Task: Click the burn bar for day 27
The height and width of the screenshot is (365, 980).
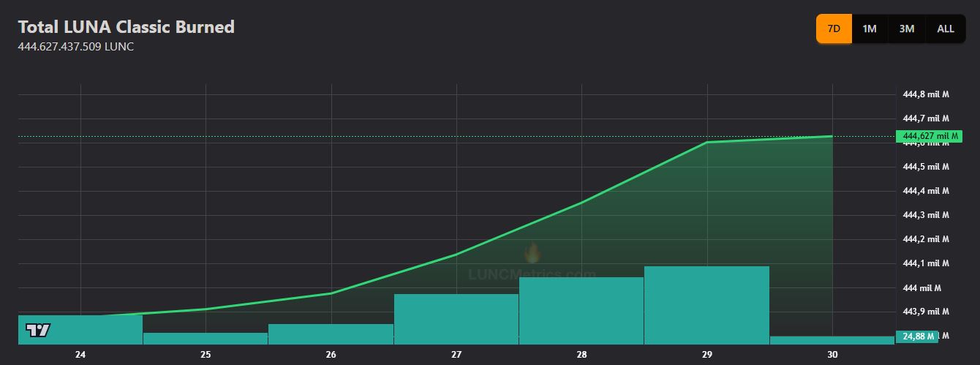Action: [456, 319]
